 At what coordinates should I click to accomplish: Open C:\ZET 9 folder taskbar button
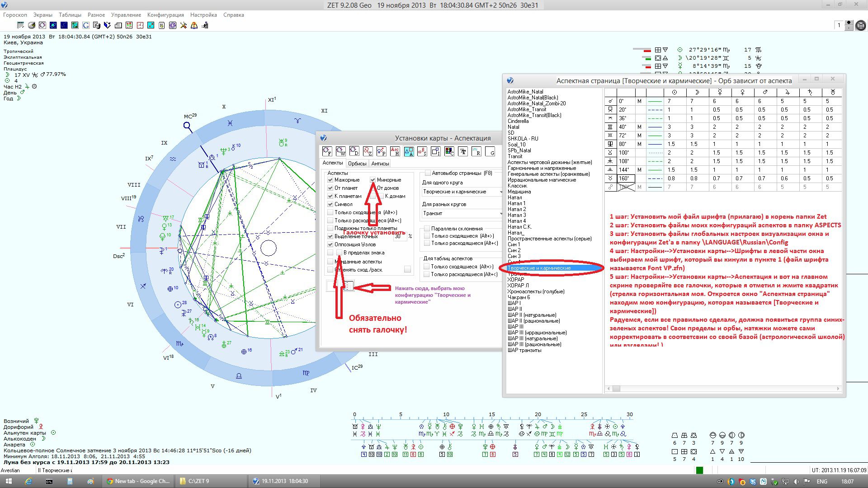(212, 481)
